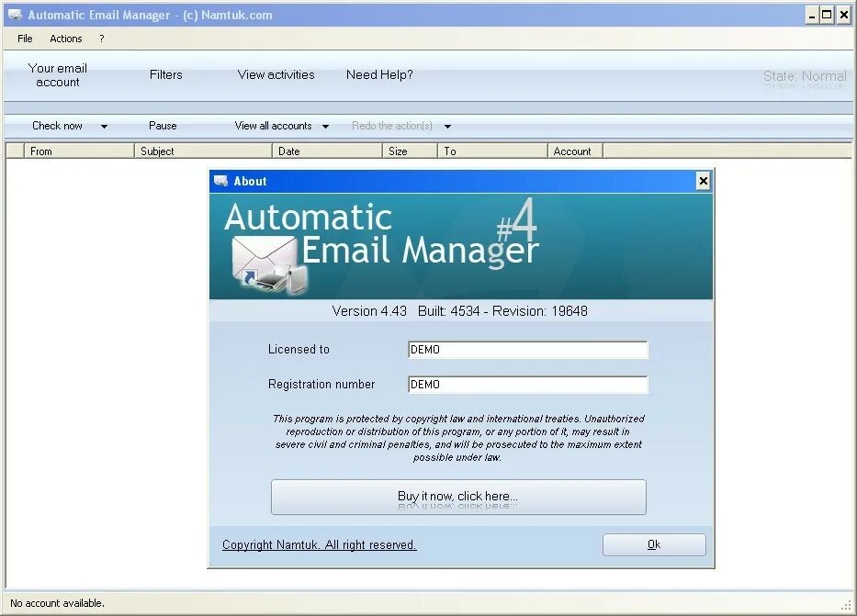
Task: Expand the View all accounts dropdown arrow
Action: tap(325, 127)
